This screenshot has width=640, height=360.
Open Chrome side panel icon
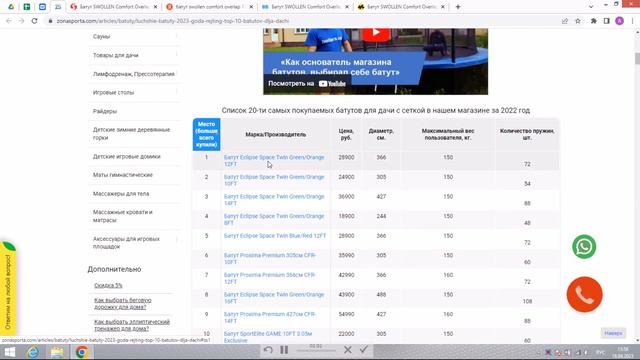pyautogui.click(x=607, y=21)
